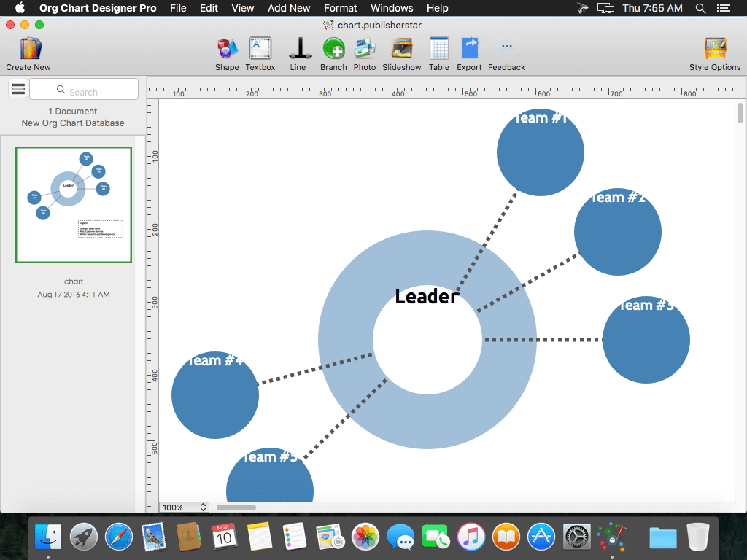
Task: Open the 100% zoom dropdown
Action: pos(184,507)
